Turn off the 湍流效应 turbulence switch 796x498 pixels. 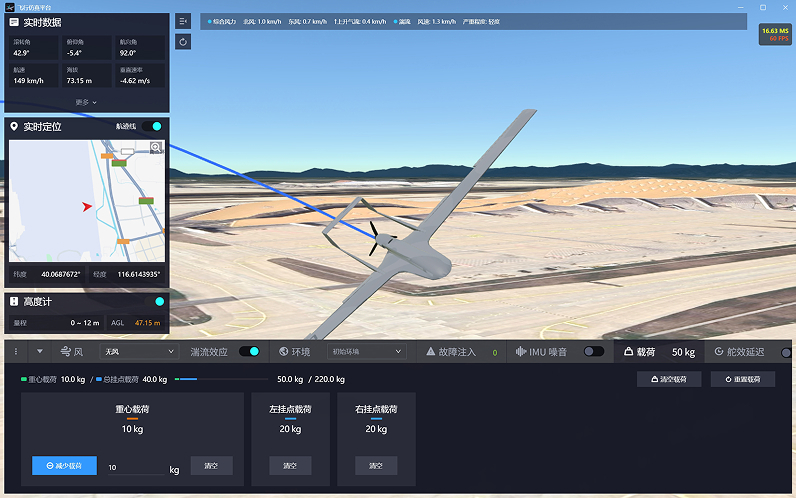click(249, 351)
